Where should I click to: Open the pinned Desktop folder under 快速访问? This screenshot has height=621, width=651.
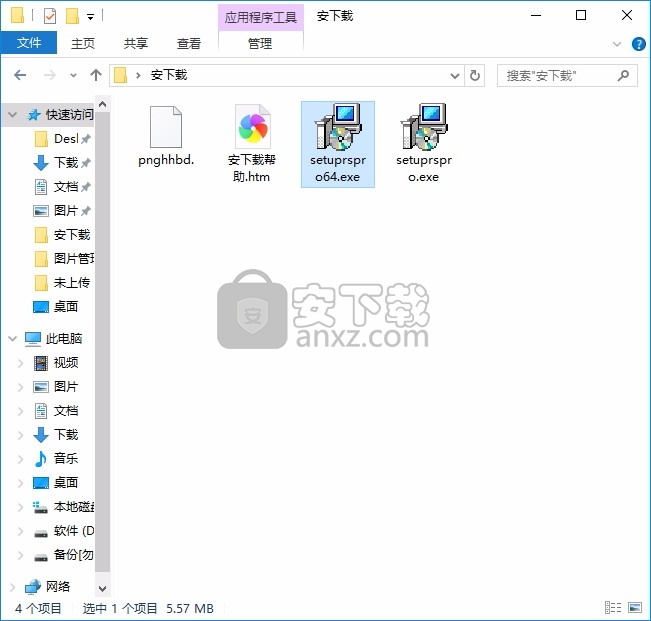point(66,139)
